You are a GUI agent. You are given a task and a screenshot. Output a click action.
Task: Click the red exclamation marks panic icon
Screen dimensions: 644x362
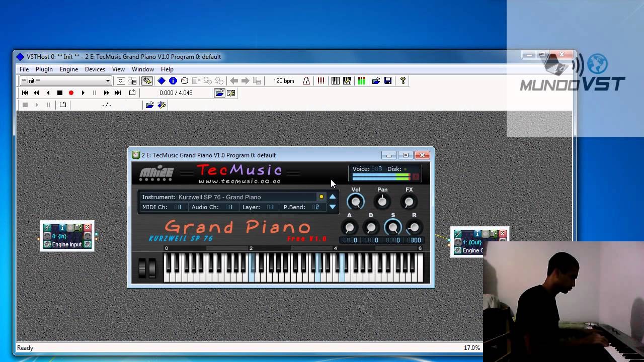(x=321, y=81)
